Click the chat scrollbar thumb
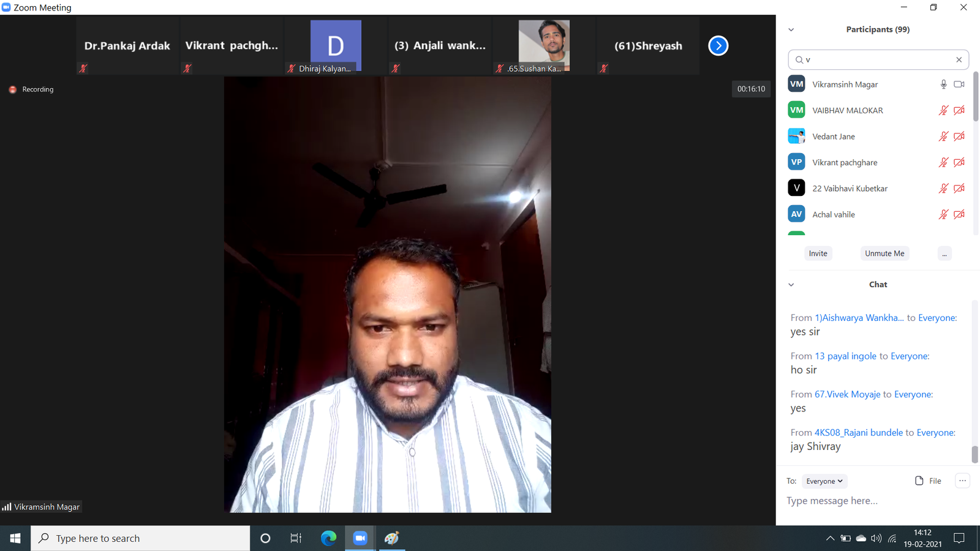This screenshot has height=551, width=980. click(974, 454)
